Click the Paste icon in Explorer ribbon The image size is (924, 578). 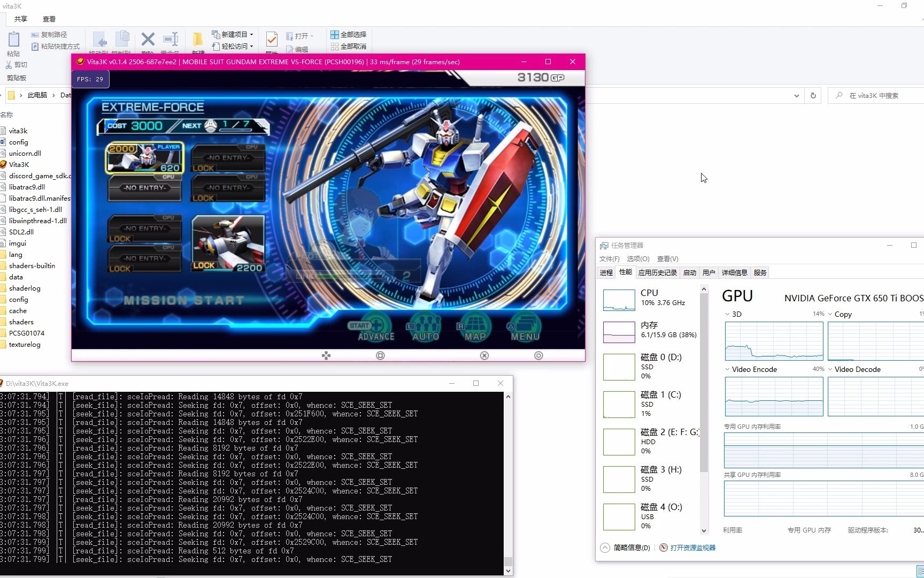coord(13,40)
